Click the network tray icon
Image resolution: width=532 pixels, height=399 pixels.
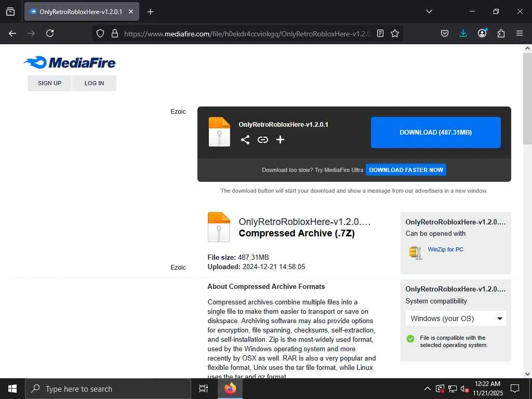tap(453, 389)
